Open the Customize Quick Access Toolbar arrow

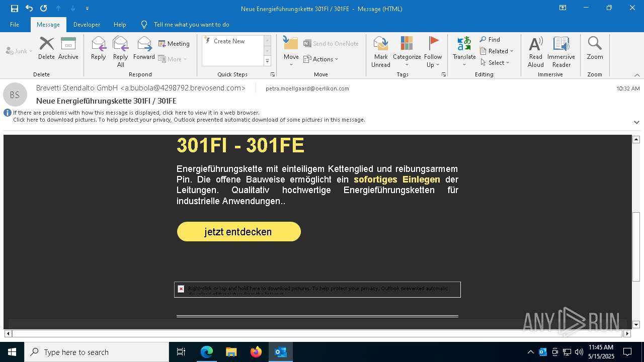click(x=87, y=9)
